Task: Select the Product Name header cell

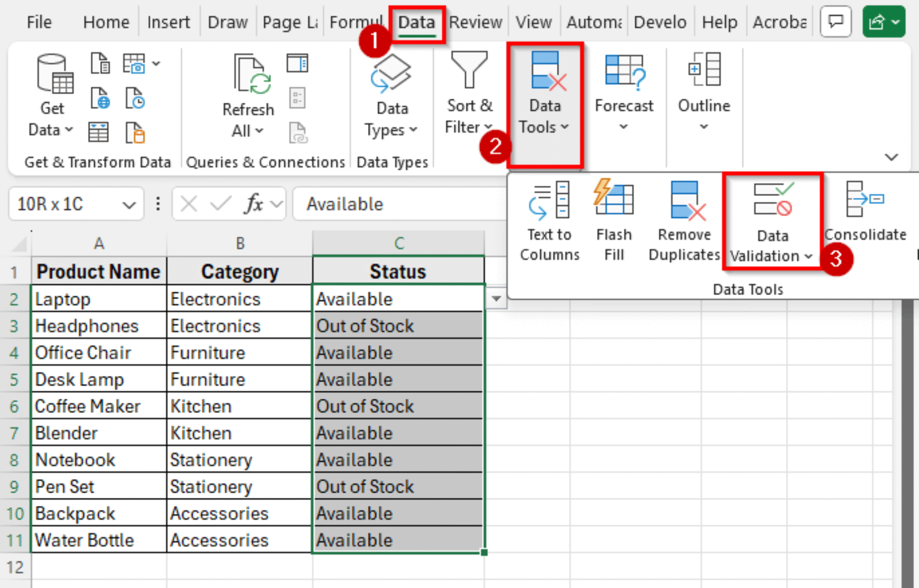Action: pyautogui.click(x=99, y=271)
